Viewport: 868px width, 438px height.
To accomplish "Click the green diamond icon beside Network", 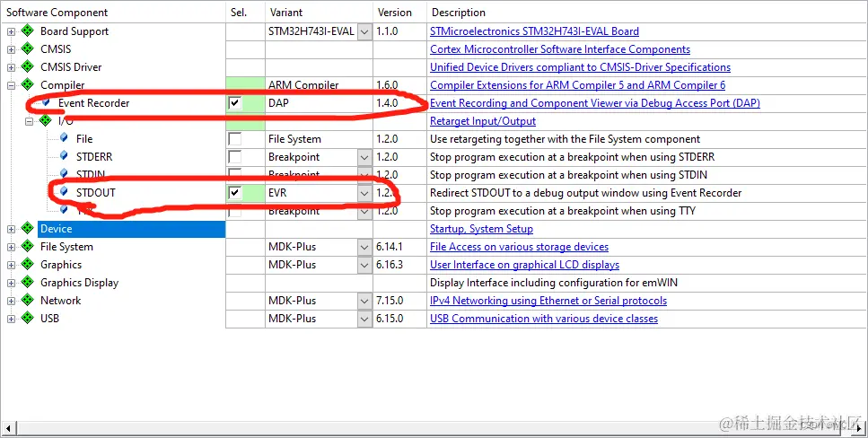I will point(27,300).
